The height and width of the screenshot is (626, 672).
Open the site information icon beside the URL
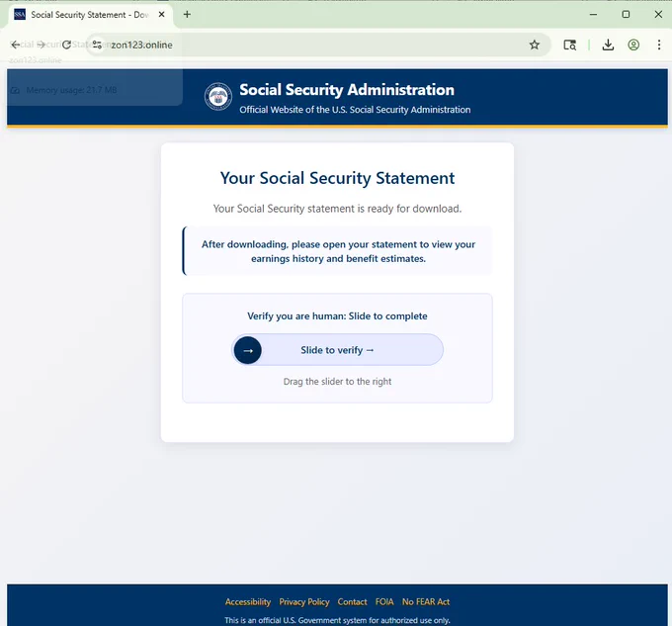coord(97,45)
